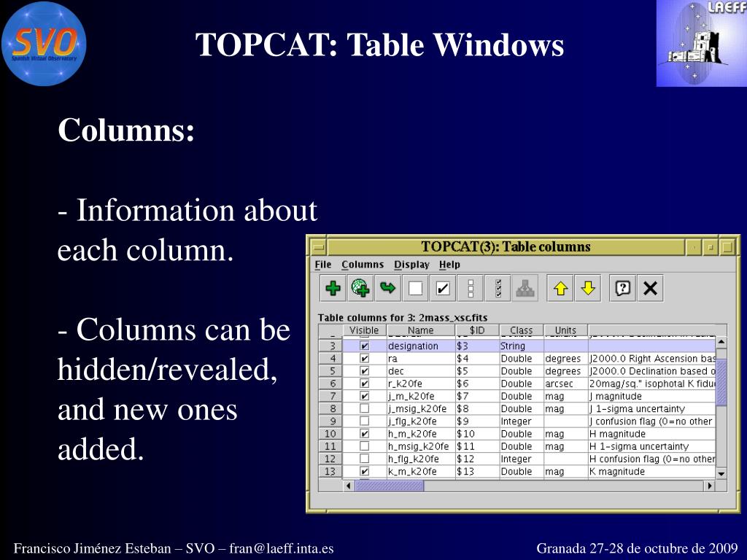The image size is (747, 560).
Task: Click the horizontal scrollbar left arrow
Action: pos(349,486)
